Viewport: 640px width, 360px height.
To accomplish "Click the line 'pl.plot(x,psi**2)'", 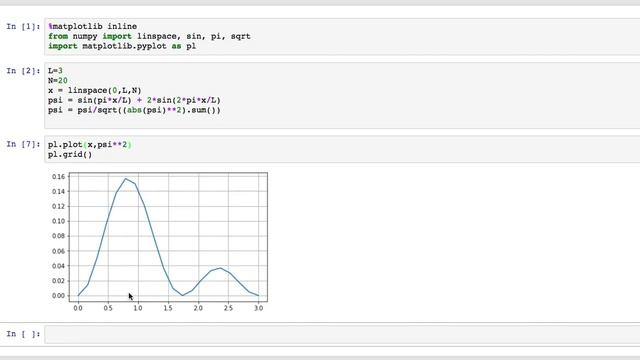I will 90,144.
